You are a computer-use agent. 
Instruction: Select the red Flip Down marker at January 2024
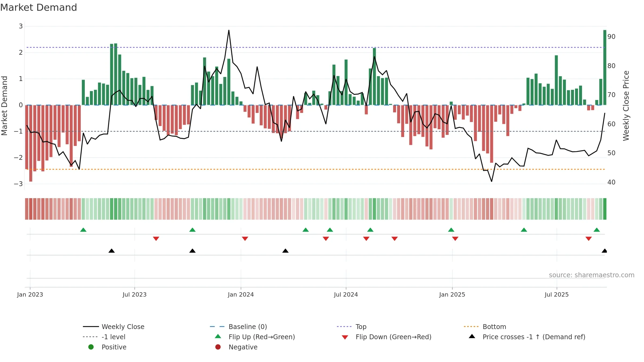[245, 239]
